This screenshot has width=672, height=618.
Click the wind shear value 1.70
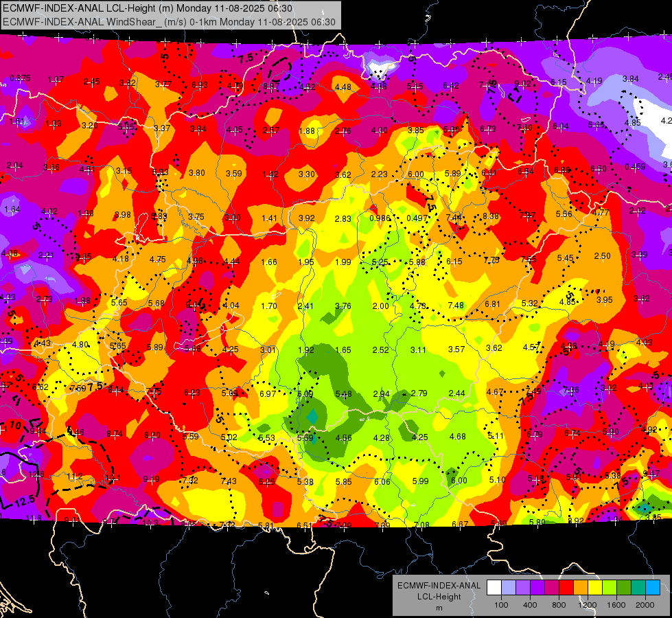pyautogui.click(x=269, y=306)
